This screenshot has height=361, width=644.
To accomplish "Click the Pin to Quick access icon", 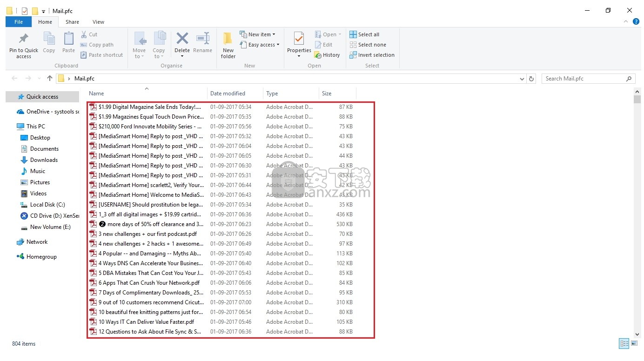I will pos(23,39).
